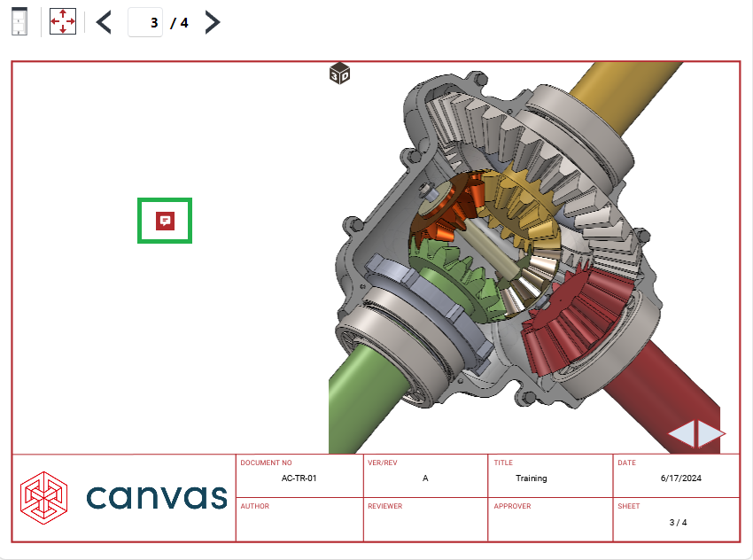Viewport: 753px width, 560px height.
Task: Click the 3D differential gear model
Action: click(x=524, y=258)
